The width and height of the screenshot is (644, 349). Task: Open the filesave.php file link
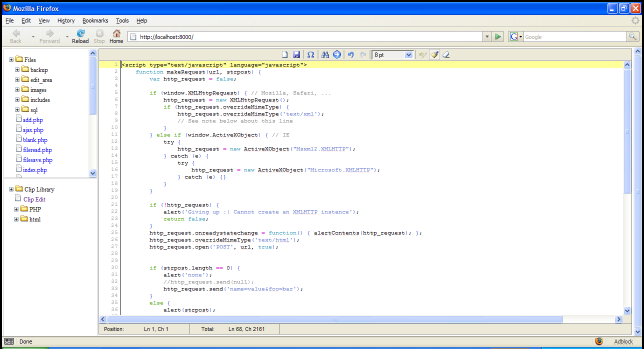[x=37, y=160]
